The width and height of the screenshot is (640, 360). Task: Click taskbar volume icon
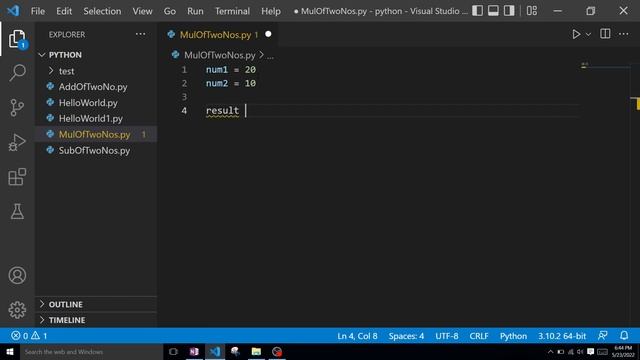(580, 352)
